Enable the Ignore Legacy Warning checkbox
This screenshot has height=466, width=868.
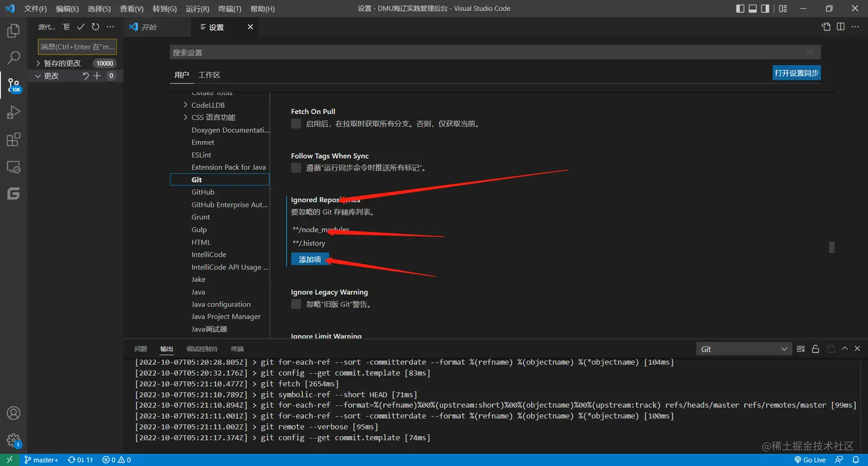pos(296,304)
